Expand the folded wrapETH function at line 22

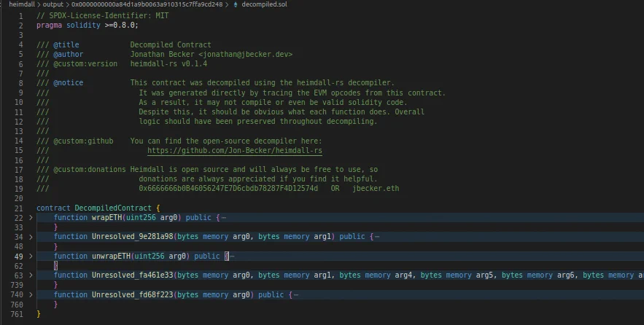[31, 217]
